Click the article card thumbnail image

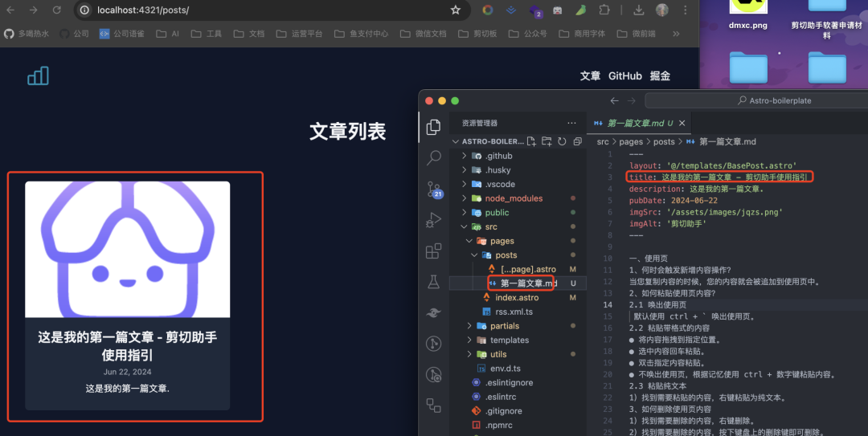(128, 249)
